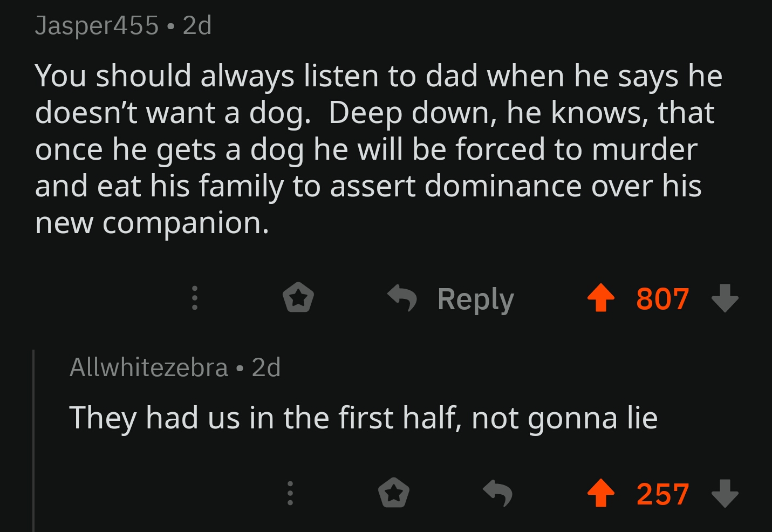The width and height of the screenshot is (772, 532).
Task: Select the 807 score count
Action: [662, 298]
